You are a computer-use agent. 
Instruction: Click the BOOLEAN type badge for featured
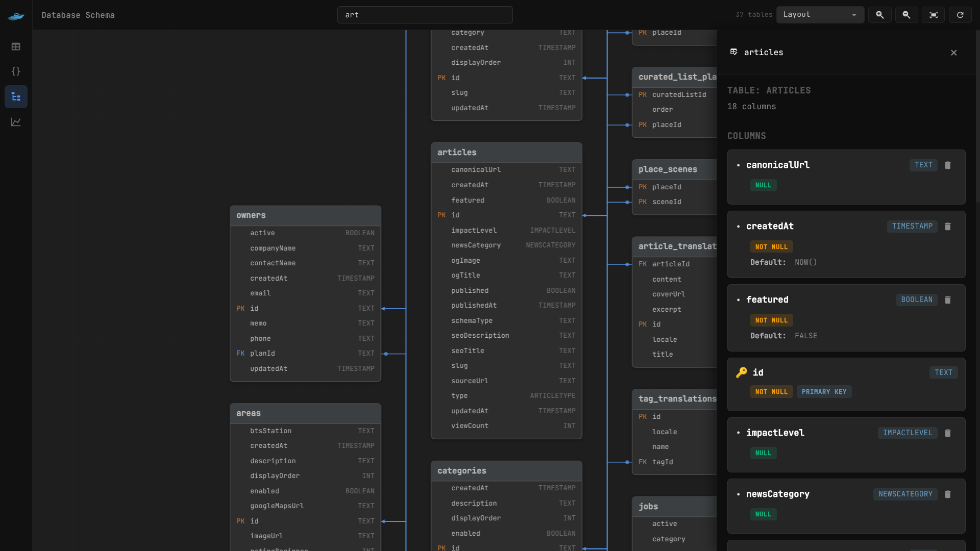pyautogui.click(x=917, y=300)
